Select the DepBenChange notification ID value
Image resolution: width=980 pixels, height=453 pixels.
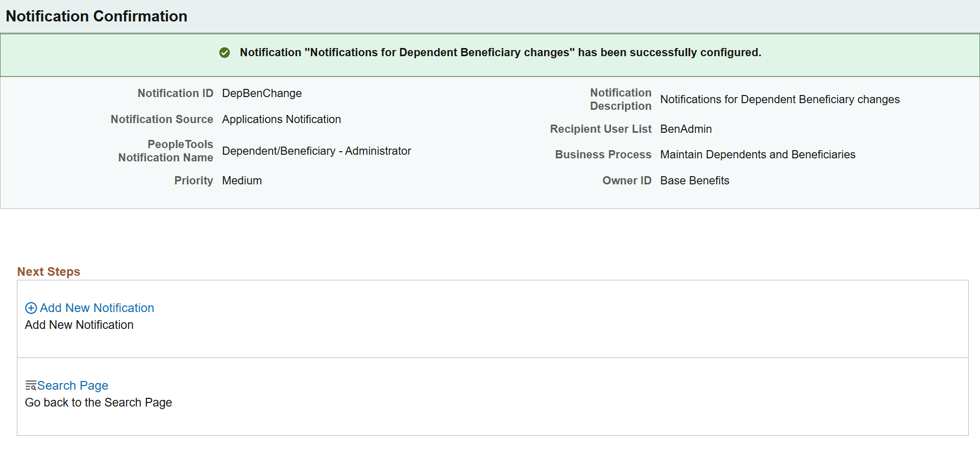(x=262, y=93)
